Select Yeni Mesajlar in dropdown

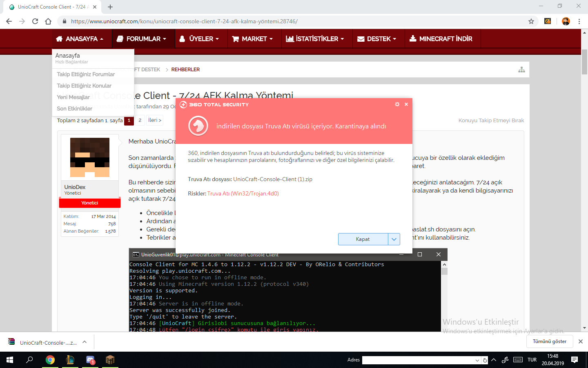73,97
